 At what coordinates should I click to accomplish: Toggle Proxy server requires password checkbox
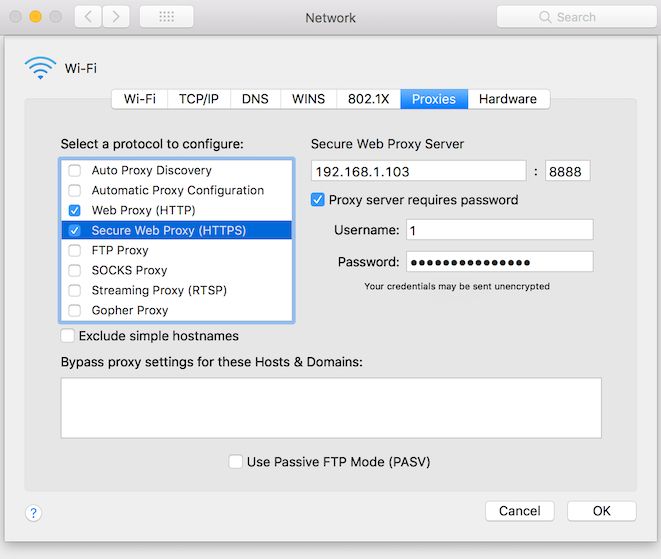tap(317, 200)
